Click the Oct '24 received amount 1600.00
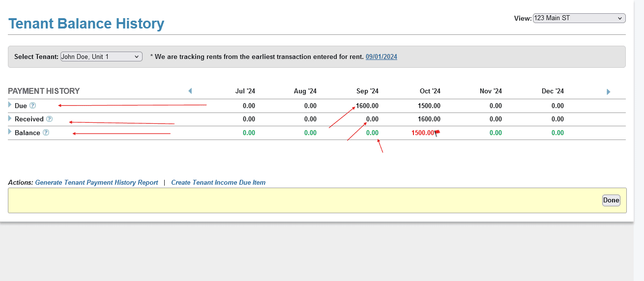644x281 pixels. [x=429, y=119]
